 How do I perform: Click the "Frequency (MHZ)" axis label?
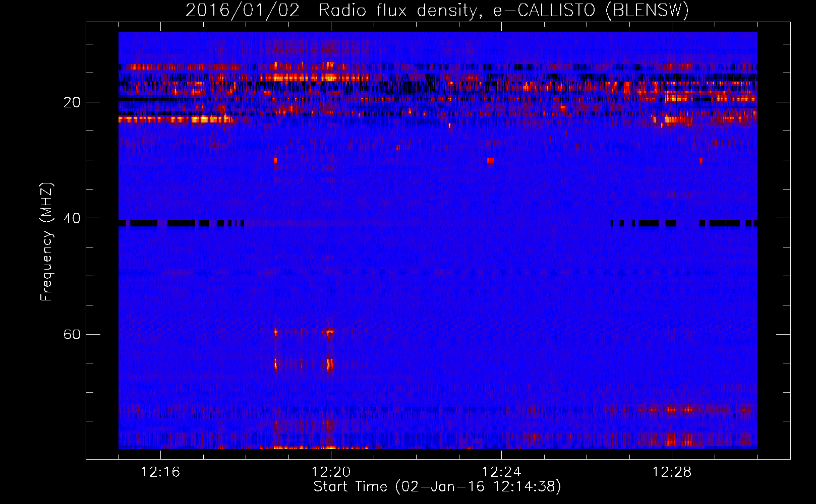[x=46, y=242]
